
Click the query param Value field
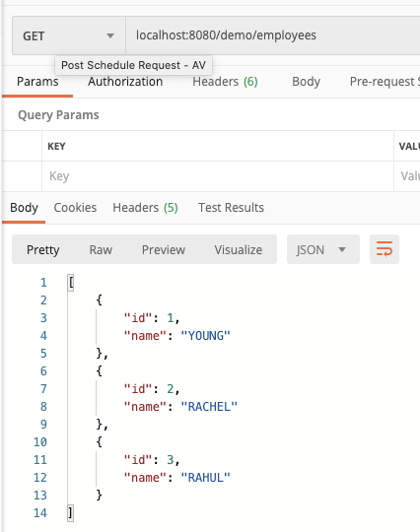click(x=407, y=176)
